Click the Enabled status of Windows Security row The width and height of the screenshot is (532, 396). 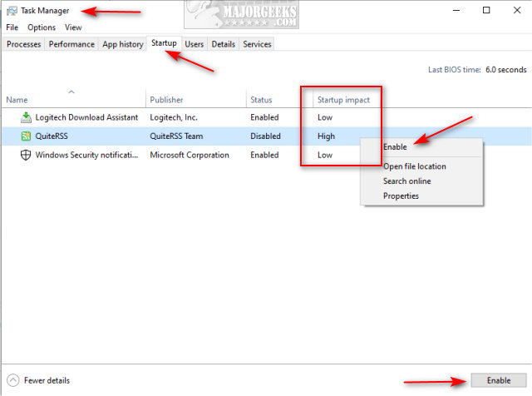click(264, 156)
